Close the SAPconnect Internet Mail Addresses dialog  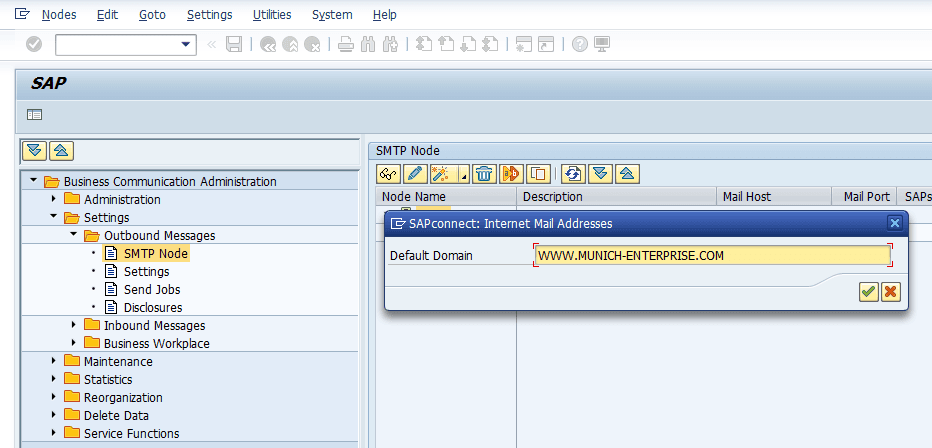(x=895, y=223)
